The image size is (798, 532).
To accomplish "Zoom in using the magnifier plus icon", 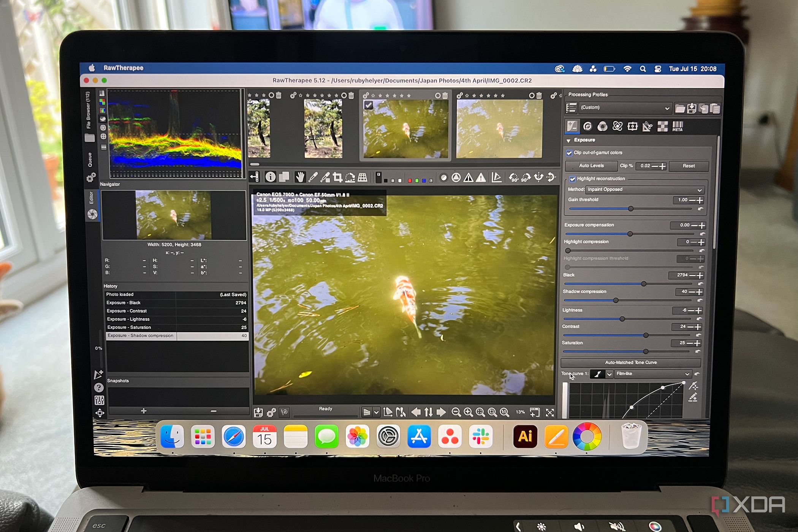I will pyautogui.click(x=468, y=412).
